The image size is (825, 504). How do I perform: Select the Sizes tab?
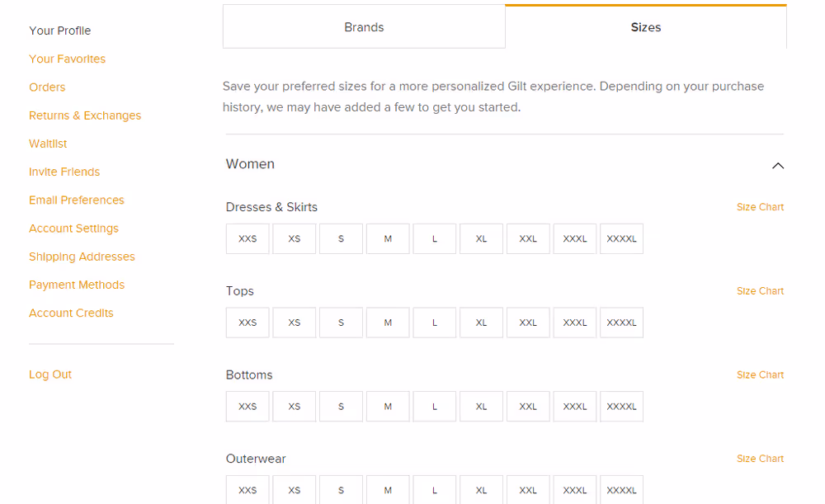tap(646, 27)
